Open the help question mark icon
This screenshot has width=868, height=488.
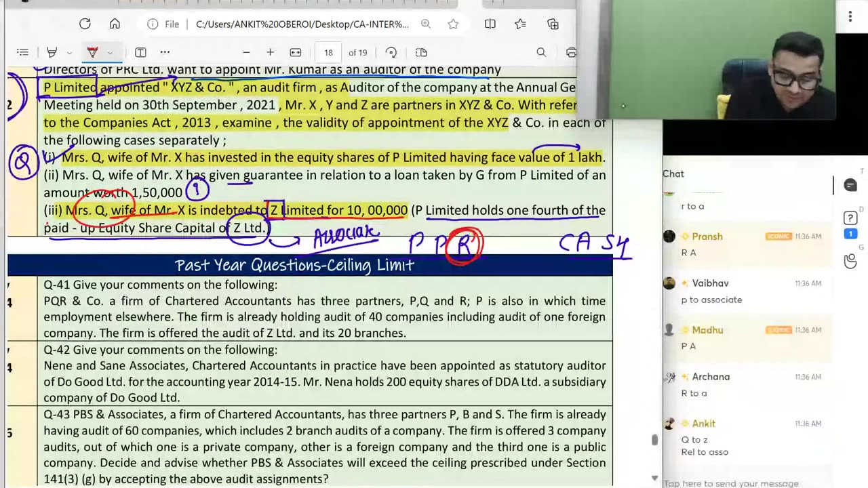pos(850,218)
